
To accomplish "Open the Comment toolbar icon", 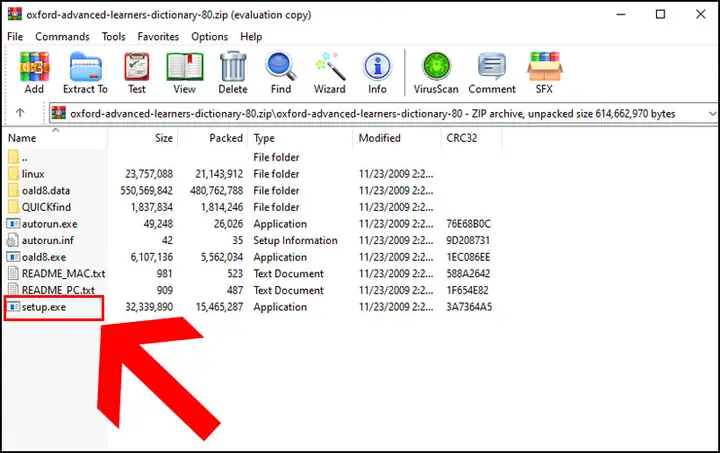I will (x=492, y=73).
